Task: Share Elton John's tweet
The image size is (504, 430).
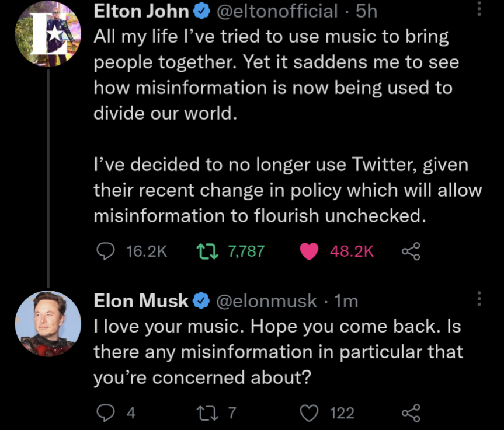Action: pos(411,251)
